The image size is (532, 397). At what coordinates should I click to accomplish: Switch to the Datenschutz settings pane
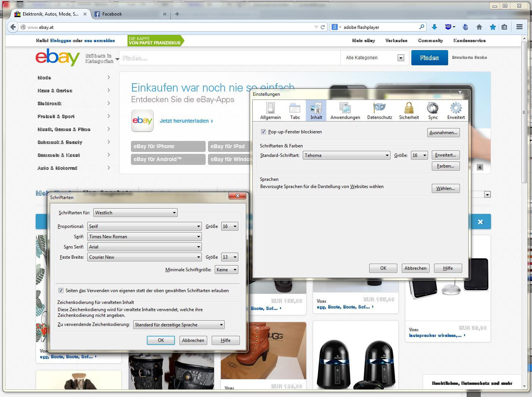(379, 111)
